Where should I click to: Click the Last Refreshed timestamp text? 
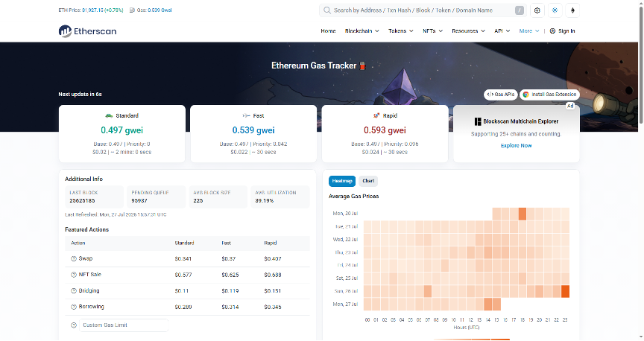[x=116, y=214]
